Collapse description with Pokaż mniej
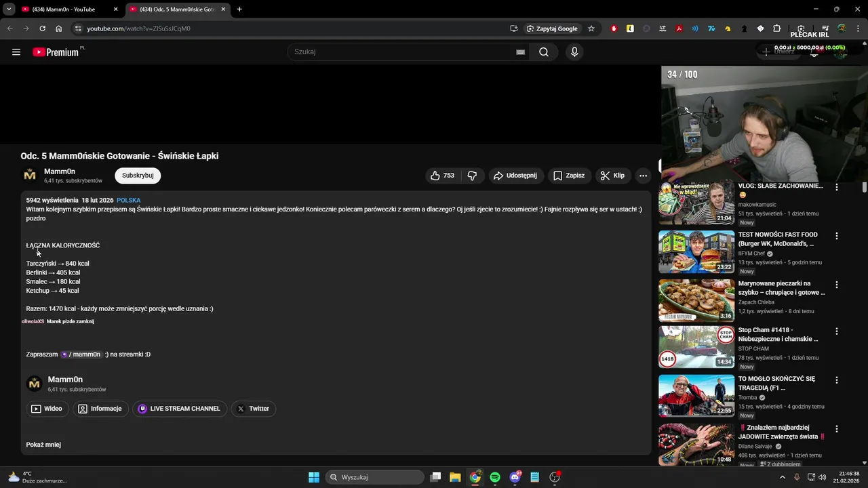This screenshot has height=488, width=868. (43, 445)
